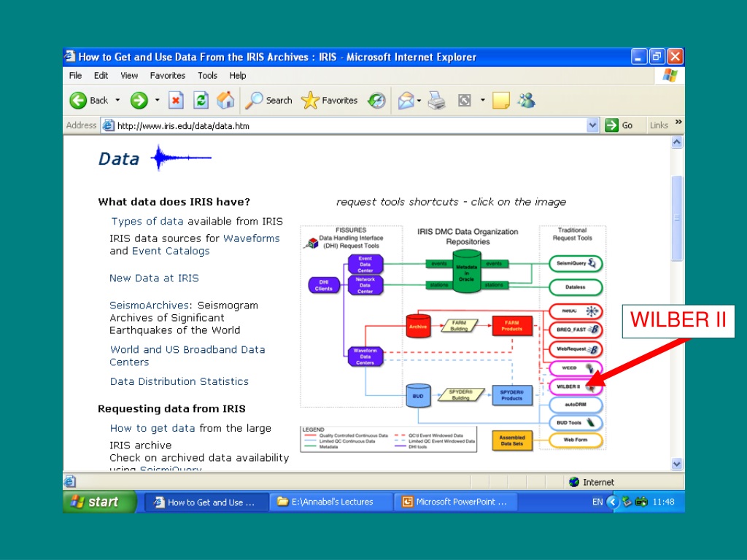Go back with the Back arrow button
Screen dimensions: 747x560
(89, 101)
